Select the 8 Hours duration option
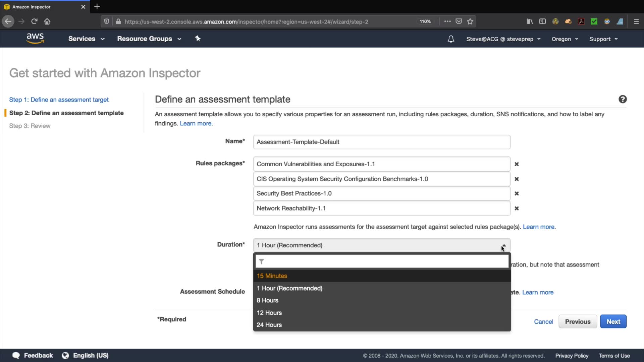The height and width of the screenshot is (362, 644). (x=267, y=300)
